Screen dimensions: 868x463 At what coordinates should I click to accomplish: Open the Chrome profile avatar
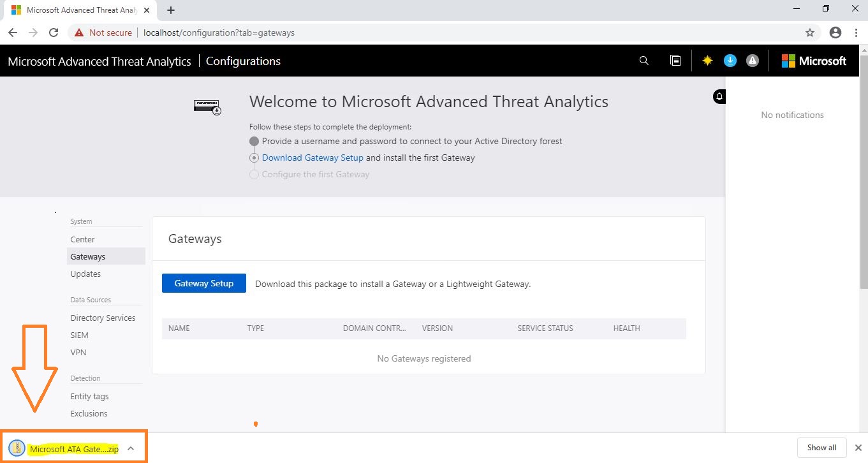835,33
